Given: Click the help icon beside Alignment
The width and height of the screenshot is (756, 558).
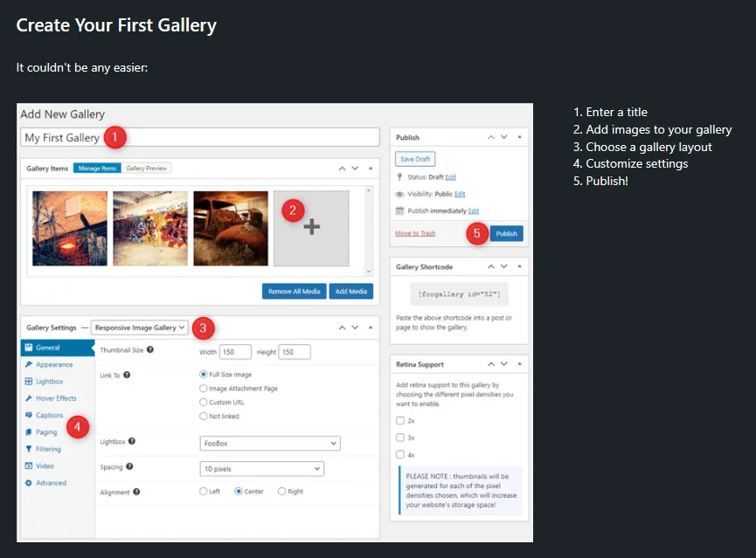Looking at the screenshot, I should coord(136,492).
